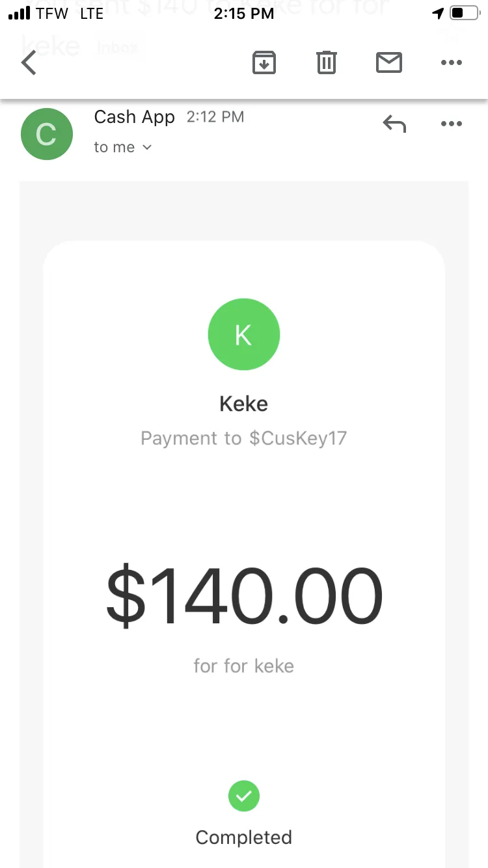Expand recipient details next to 'to me'

coord(147,148)
